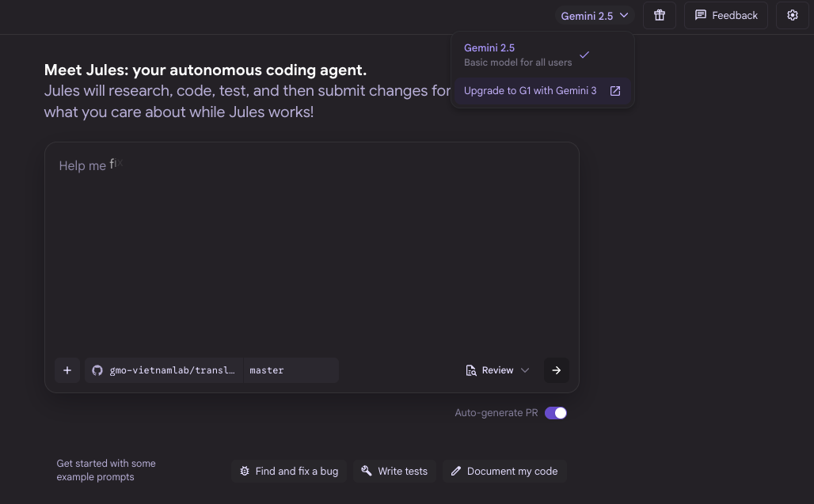The height and width of the screenshot is (504, 814).
Task: Click the GitHub logo icon
Action: [x=97, y=370]
